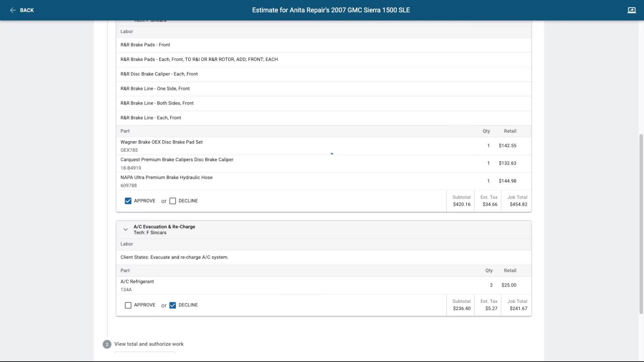
Task: Select the TO R&I OR R&R ROTOR labor line
Action: click(x=324, y=59)
